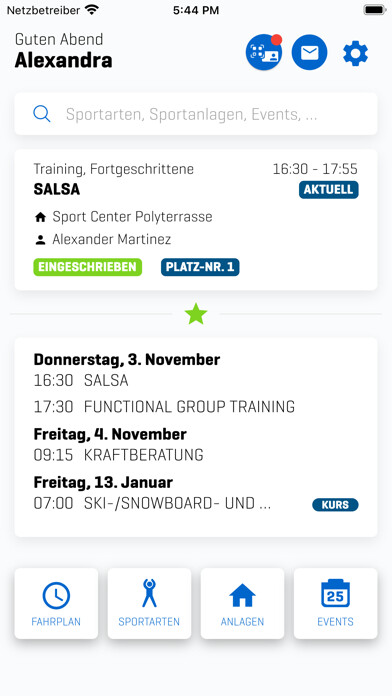Tap the green favorites star
Screen dimensions: 392x696
coord(196,314)
